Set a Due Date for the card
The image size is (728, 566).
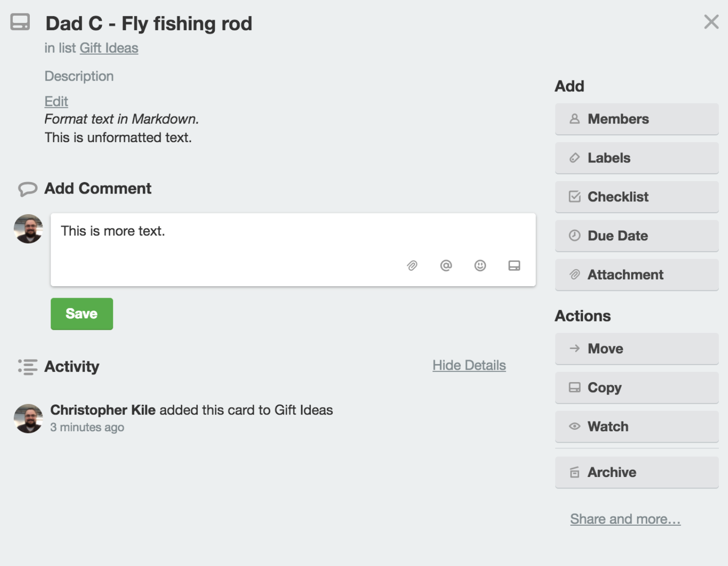637,236
